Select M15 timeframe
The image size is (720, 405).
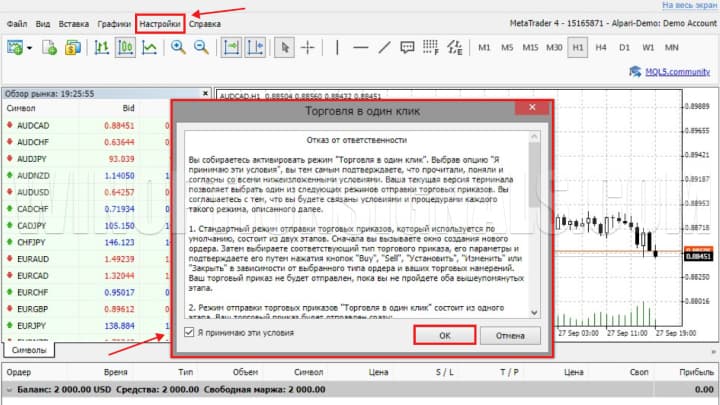pos(530,47)
